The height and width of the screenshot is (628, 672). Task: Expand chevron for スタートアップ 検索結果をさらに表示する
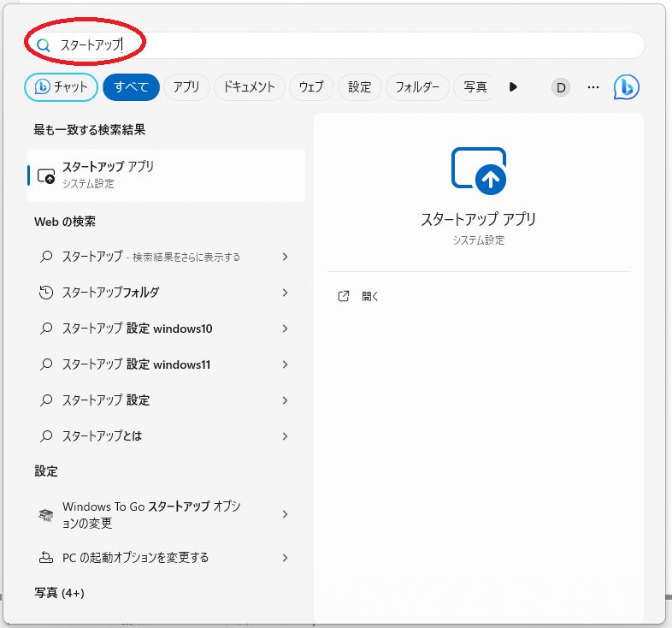point(285,257)
